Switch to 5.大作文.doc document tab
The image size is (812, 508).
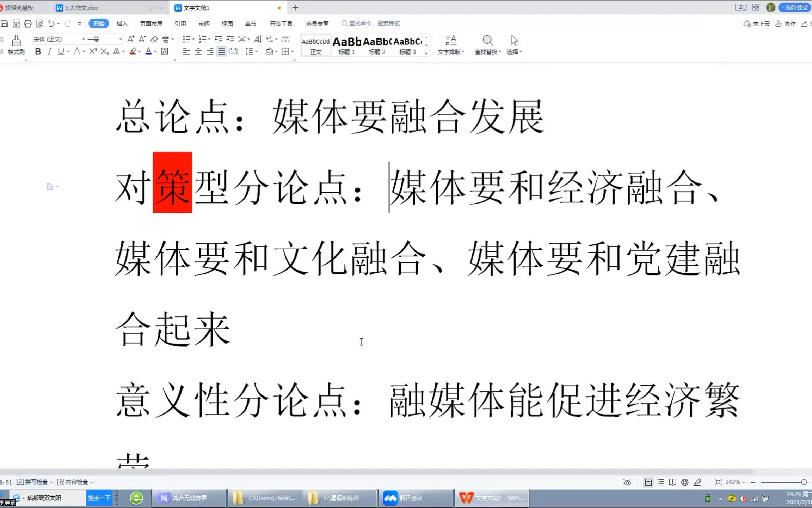81,7
